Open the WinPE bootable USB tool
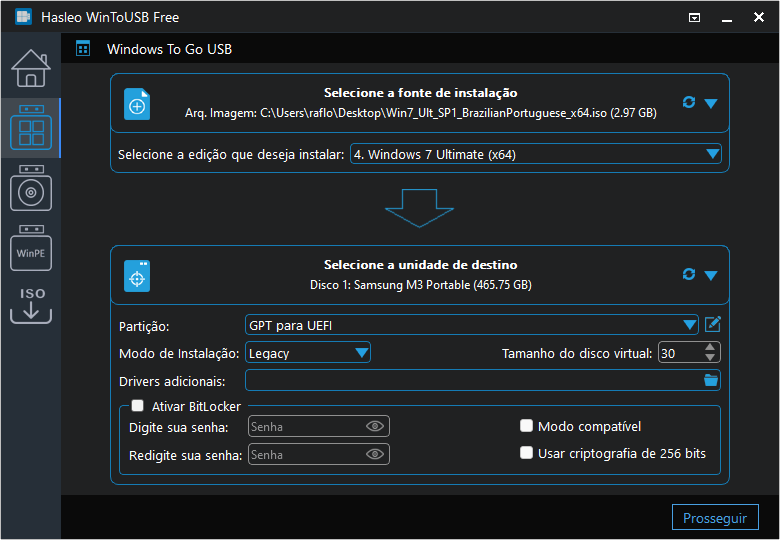The width and height of the screenshot is (780, 540). click(x=31, y=248)
